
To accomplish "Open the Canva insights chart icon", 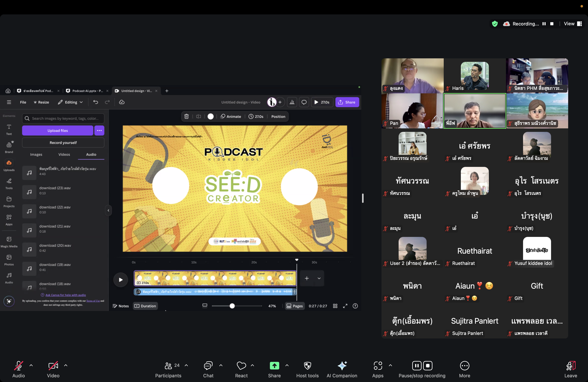I will pyautogui.click(x=292, y=102).
